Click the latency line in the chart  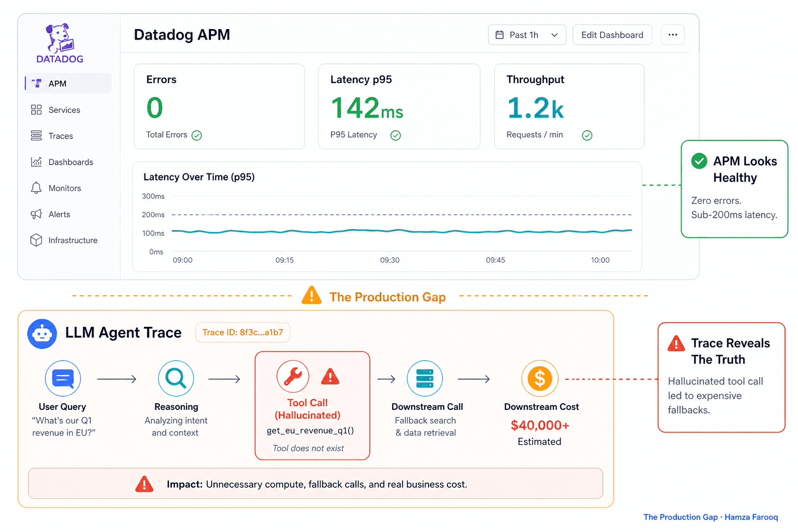[x=402, y=231]
